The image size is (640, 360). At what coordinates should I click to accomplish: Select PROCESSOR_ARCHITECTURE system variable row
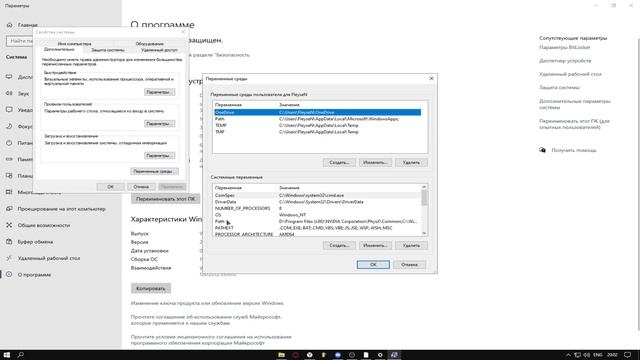tap(317, 234)
